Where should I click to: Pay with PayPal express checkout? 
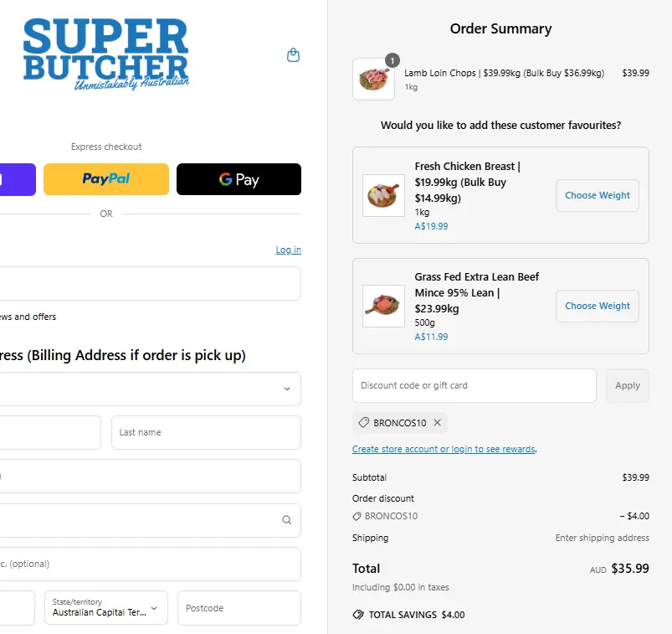point(106,179)
